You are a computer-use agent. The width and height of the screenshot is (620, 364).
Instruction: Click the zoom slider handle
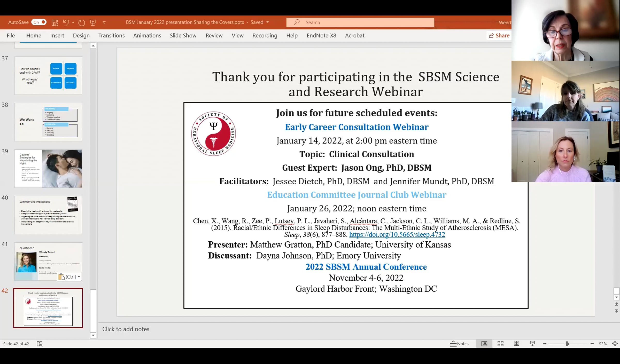(567, 344)
